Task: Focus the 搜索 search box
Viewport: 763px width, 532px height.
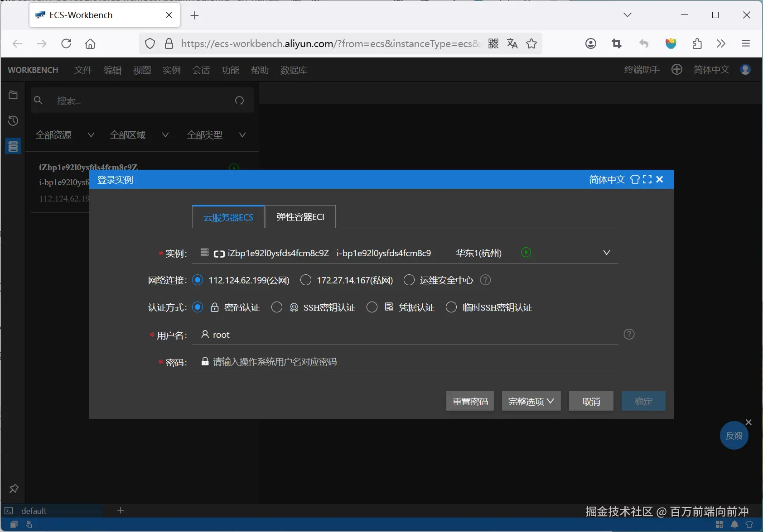Action: (x=142, y=101)
